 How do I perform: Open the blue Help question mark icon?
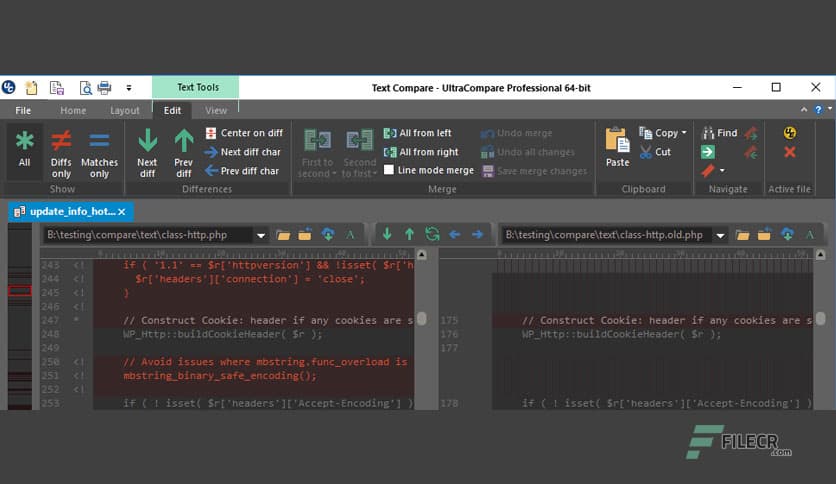click(818, 110)
